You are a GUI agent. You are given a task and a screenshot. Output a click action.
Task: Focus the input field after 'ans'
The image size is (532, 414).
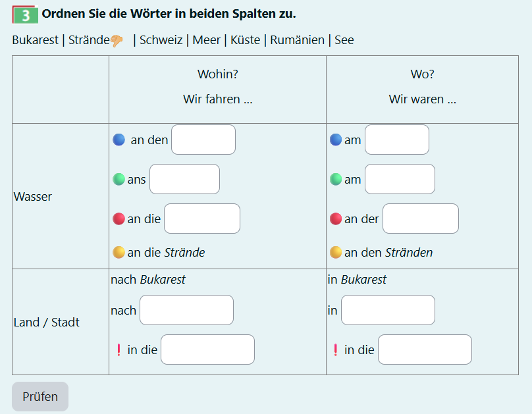click(184, 179)
